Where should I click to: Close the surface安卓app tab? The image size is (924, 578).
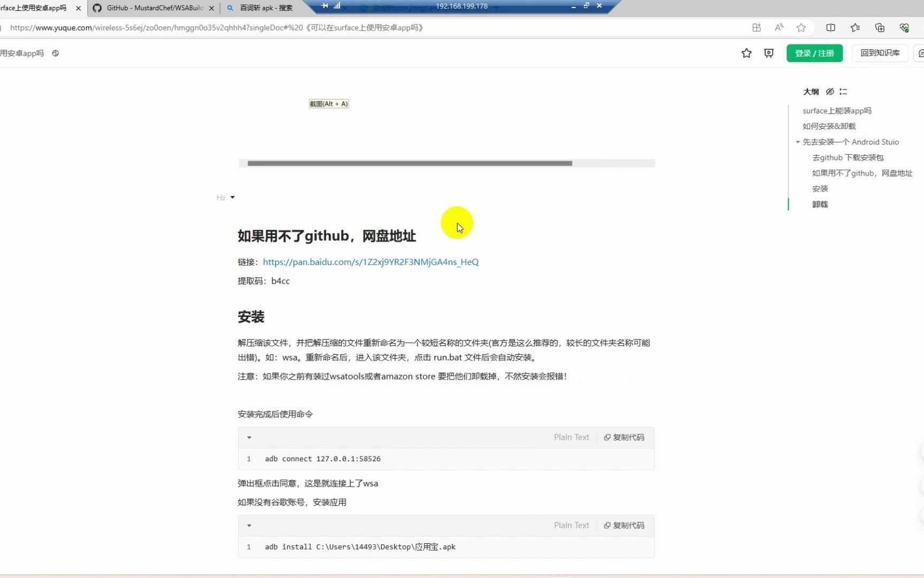point(79,8)
